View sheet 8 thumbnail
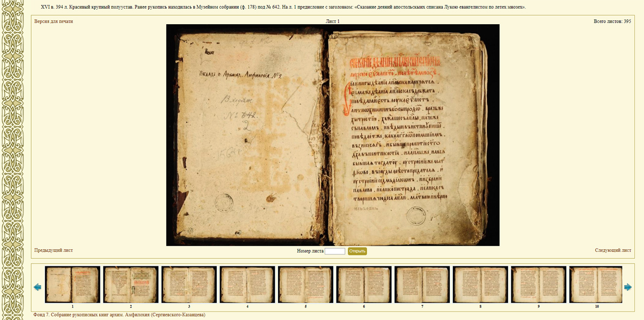Image resolution: width=644 pixels, height=320 pixels. [x=480, y=285]
